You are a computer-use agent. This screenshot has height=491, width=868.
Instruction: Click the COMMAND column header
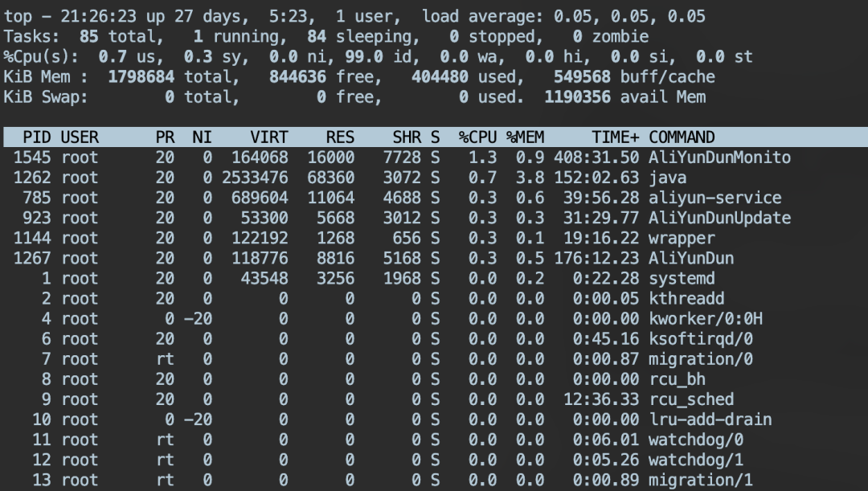click(682, 137)
